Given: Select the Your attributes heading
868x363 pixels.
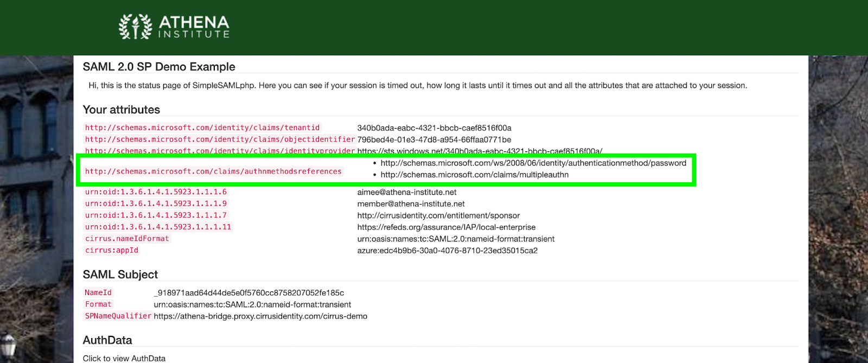Looking at the screenshot, I should pos(122,110).
